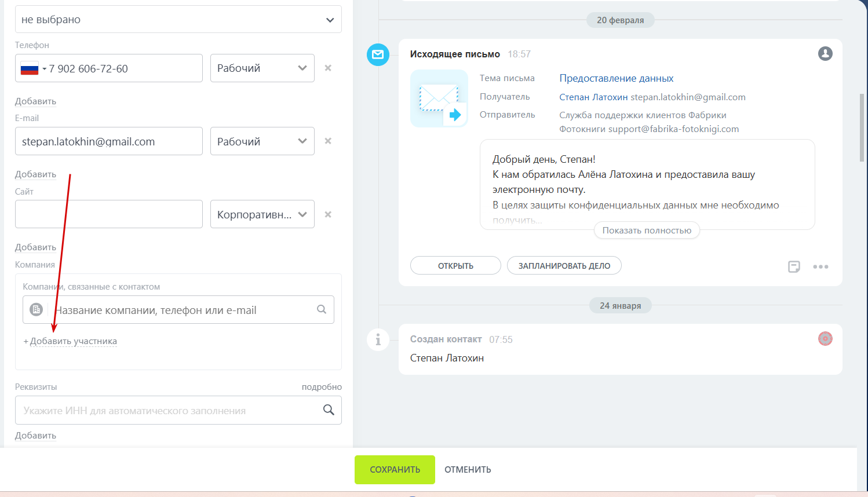Click 'Добавить' link under the site field
The height and width of the screenshot is (497, 868).
point(35,247)
